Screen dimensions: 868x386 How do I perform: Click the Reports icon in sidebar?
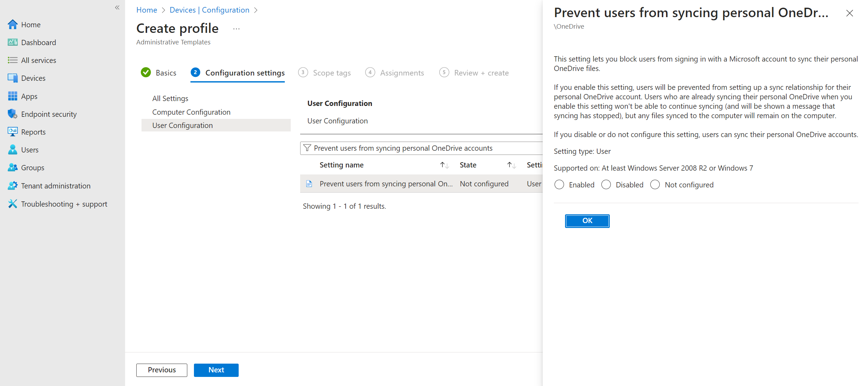[x=13, y=132]
